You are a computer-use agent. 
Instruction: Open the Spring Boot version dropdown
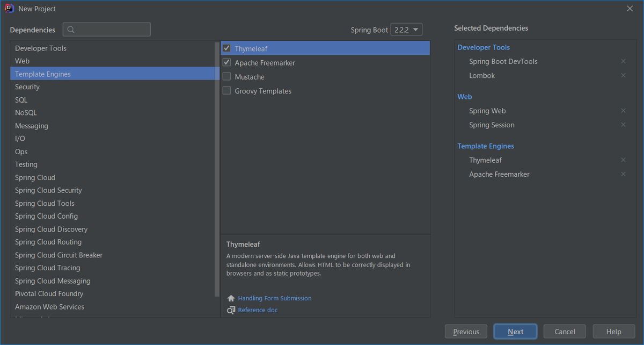pyautogui.click(x=406, y=30)
